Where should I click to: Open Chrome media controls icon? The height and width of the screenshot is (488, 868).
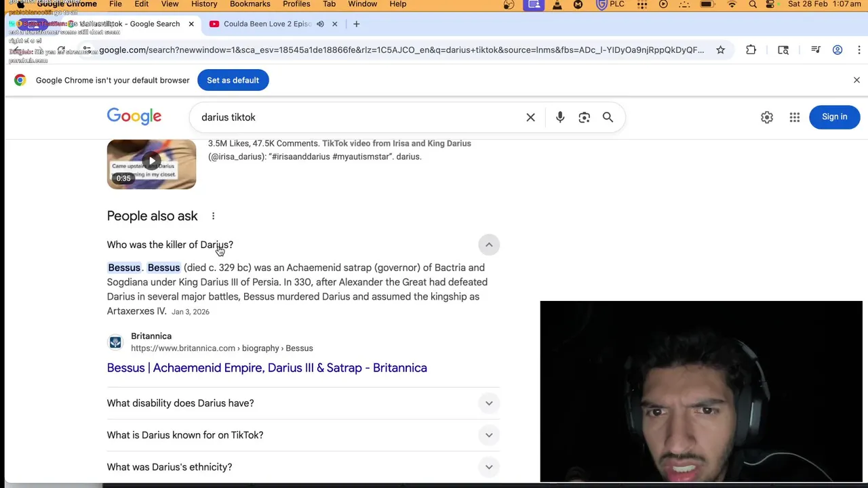pos(816,50)
